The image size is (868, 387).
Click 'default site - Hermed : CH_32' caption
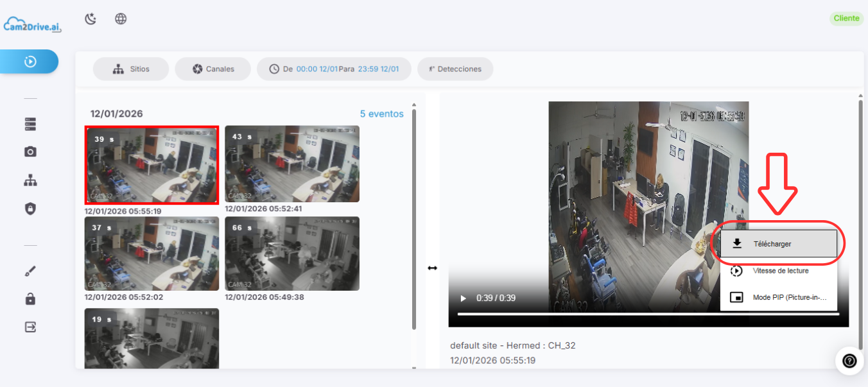coord(513,345)
